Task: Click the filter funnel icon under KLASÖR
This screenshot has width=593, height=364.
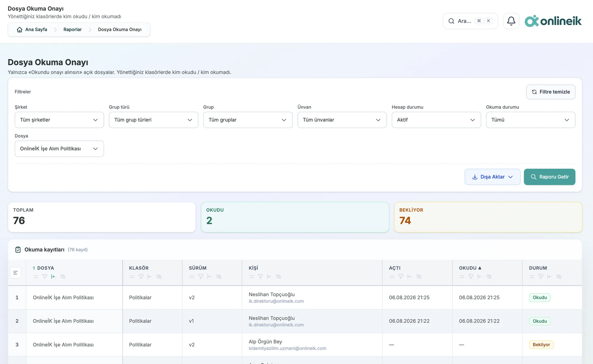Action: (141, 277)
